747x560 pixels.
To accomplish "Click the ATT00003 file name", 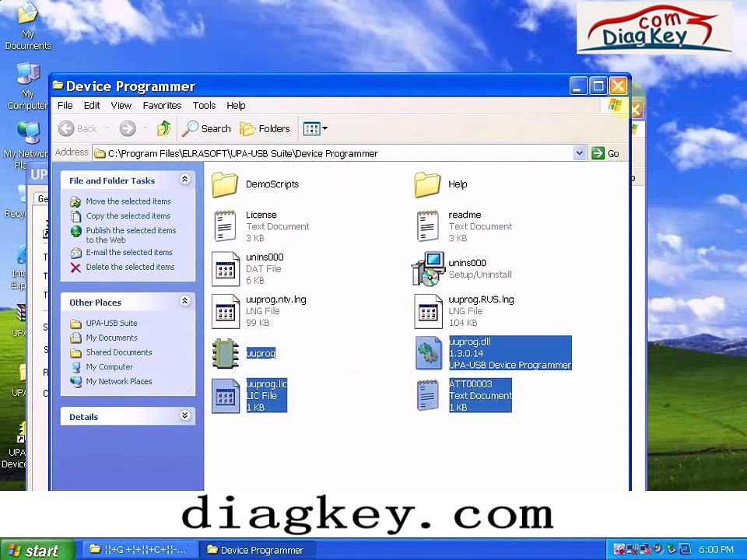I will [471, 383].
